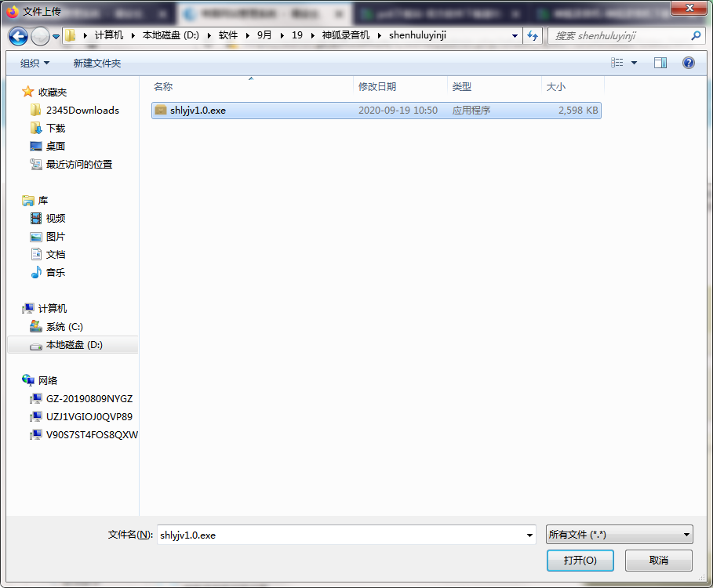This screenshot has width=713, height=588.
Task: Click 神狐录音机 in the address breadcrumb
Action: click(x=345, y=35)
